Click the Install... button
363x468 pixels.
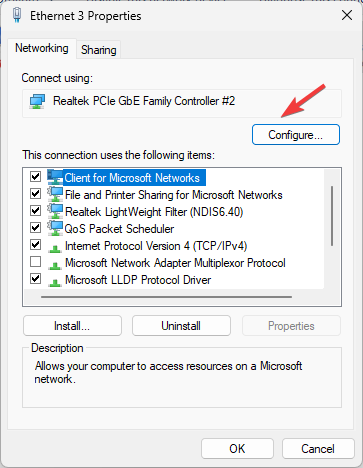[x=72, y=326]
